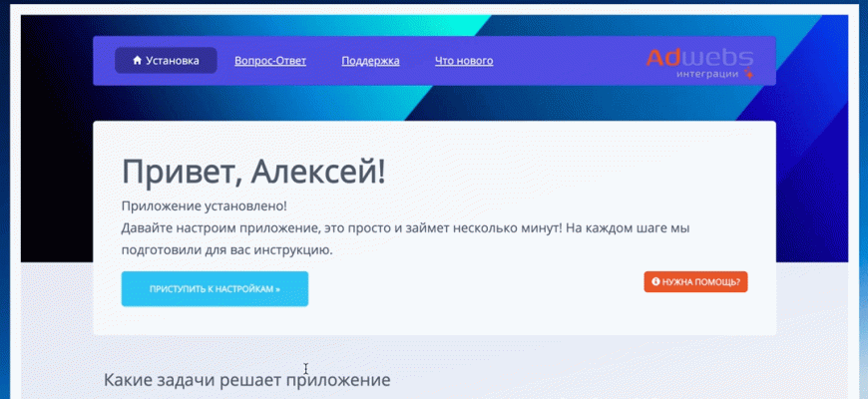Click the Adwebs logo
The width and height of the screenshot is (868, 399).
[697, 58]
